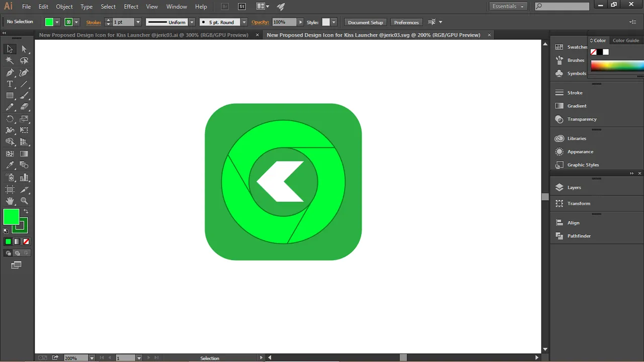The image size is (644, 362).
Task: Open the Layers panel
Action: 574,187
